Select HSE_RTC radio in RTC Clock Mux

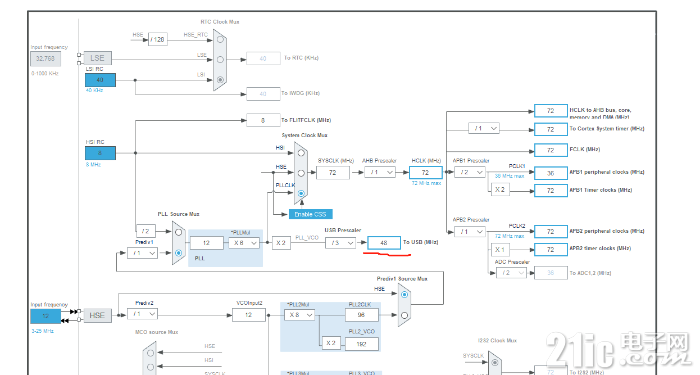[x=220, y=39]
